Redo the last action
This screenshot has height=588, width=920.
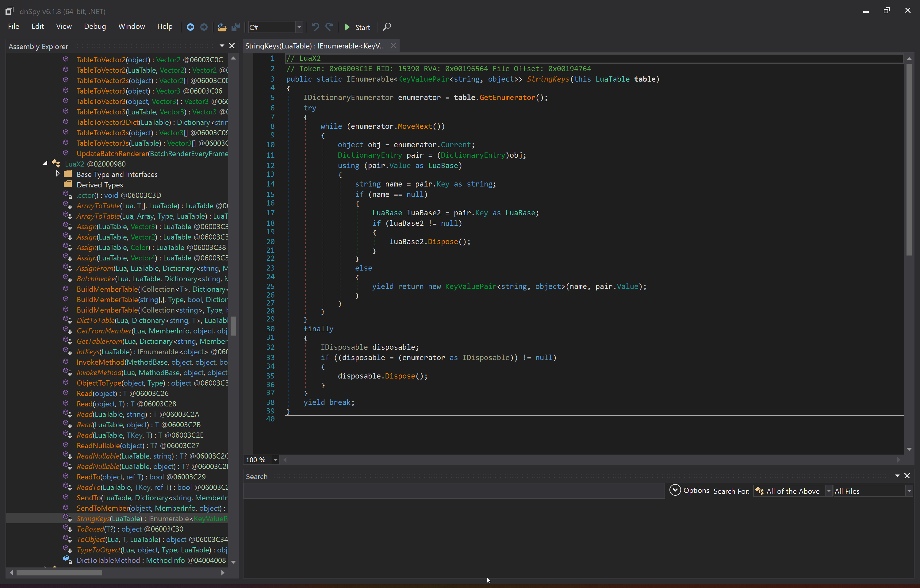pyautogui.click(x=329, y=27)
